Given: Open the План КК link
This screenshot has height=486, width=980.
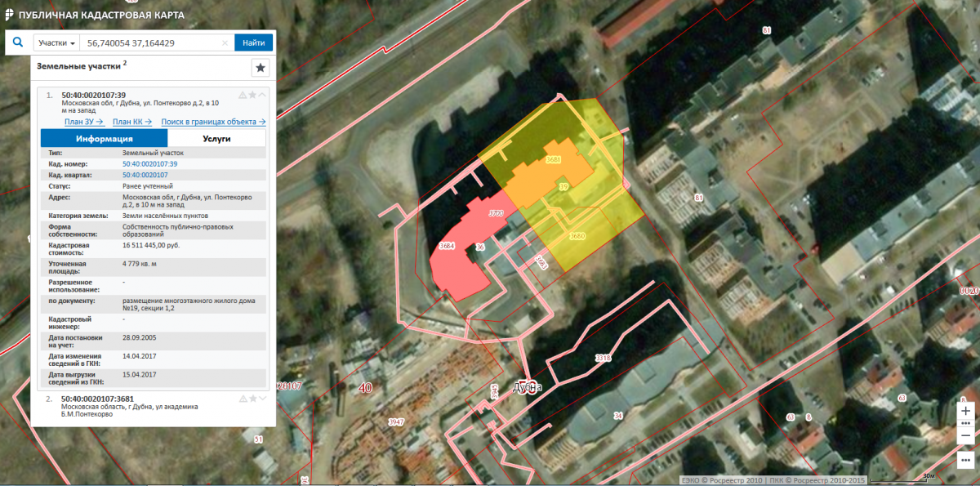Looking at the screenshot, I should [132, 122].
